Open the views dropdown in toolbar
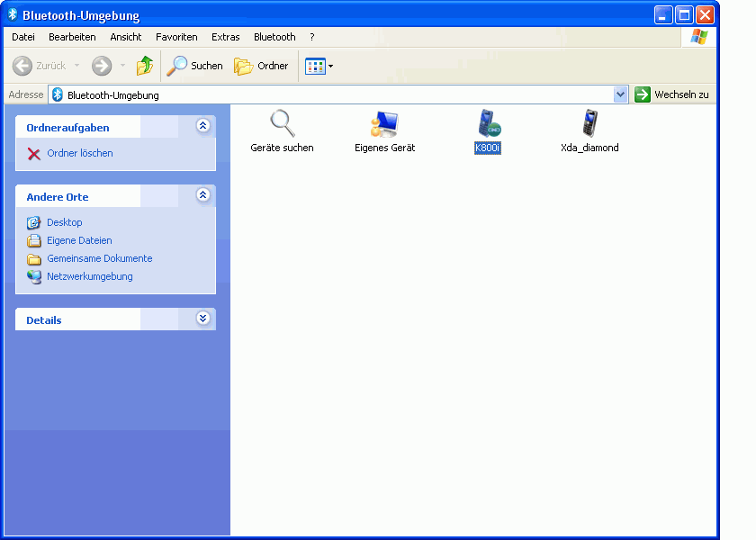Screen dimensions: 756x540 (x=319, y=66)
